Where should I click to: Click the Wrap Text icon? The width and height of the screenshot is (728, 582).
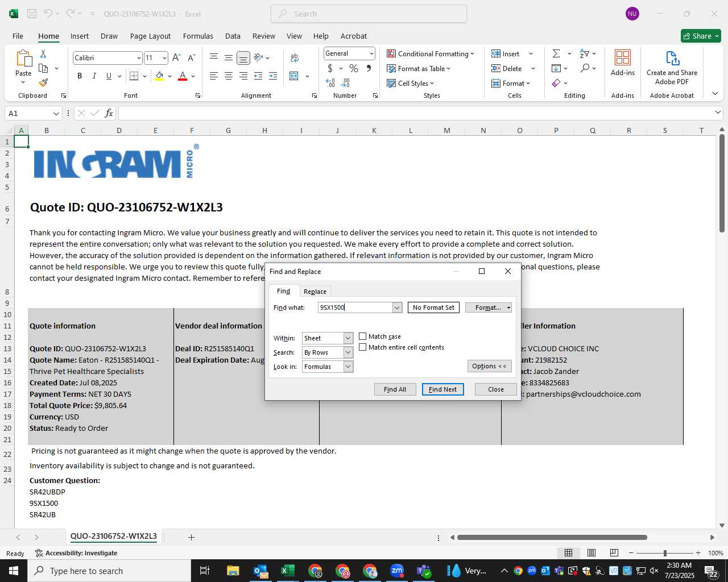pyautogui.click(x=295, y=57)
